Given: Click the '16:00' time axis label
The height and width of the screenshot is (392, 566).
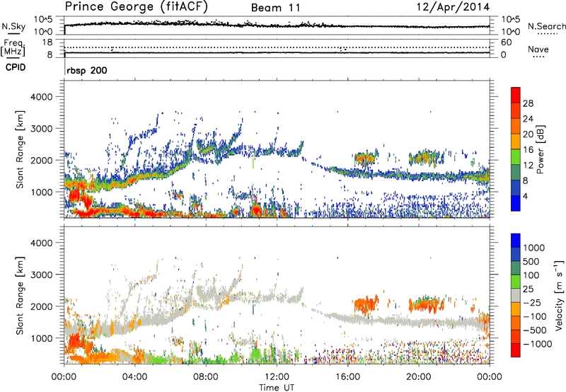Looking at the screenshot, I should tap(347, 377).
